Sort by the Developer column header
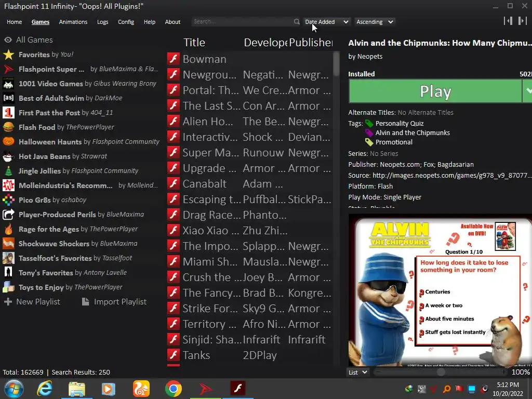 [265, 43]
